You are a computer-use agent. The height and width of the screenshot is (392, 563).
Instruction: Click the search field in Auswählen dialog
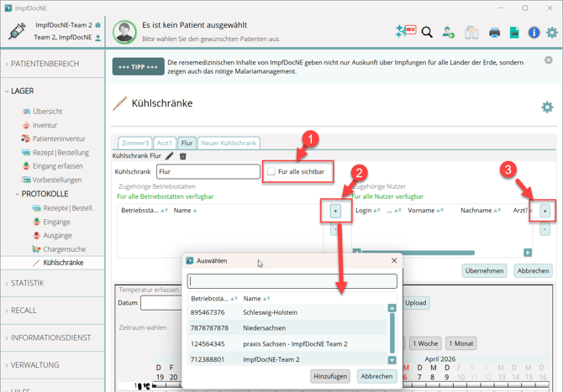[292, 282]
